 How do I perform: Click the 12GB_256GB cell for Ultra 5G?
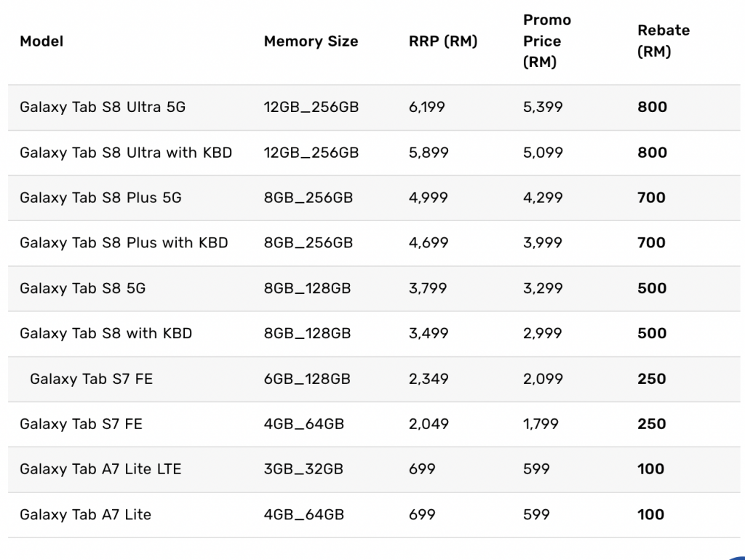click(x=311, y=108)
